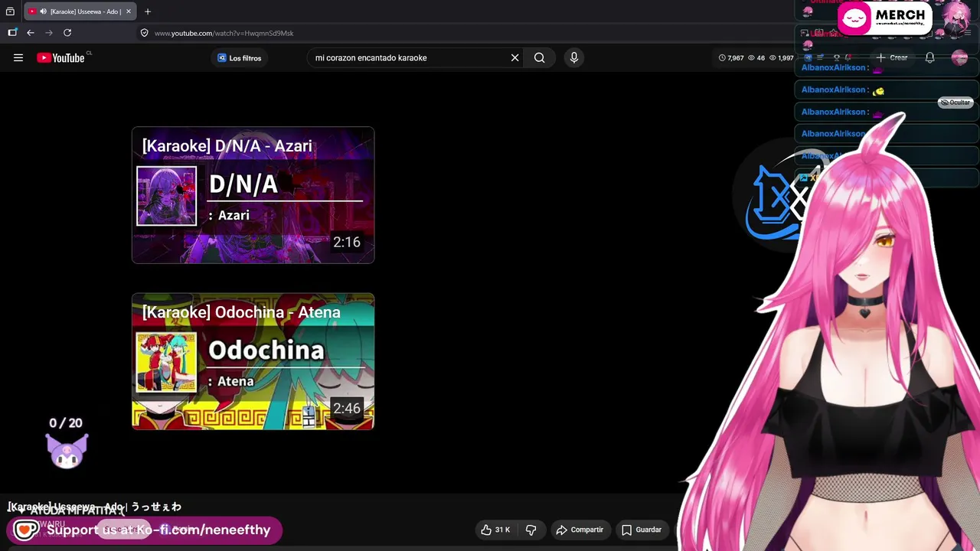The height and width of the screenshot is (551, 980).
Task: Click the Crear button
Action: click(893, 57)
